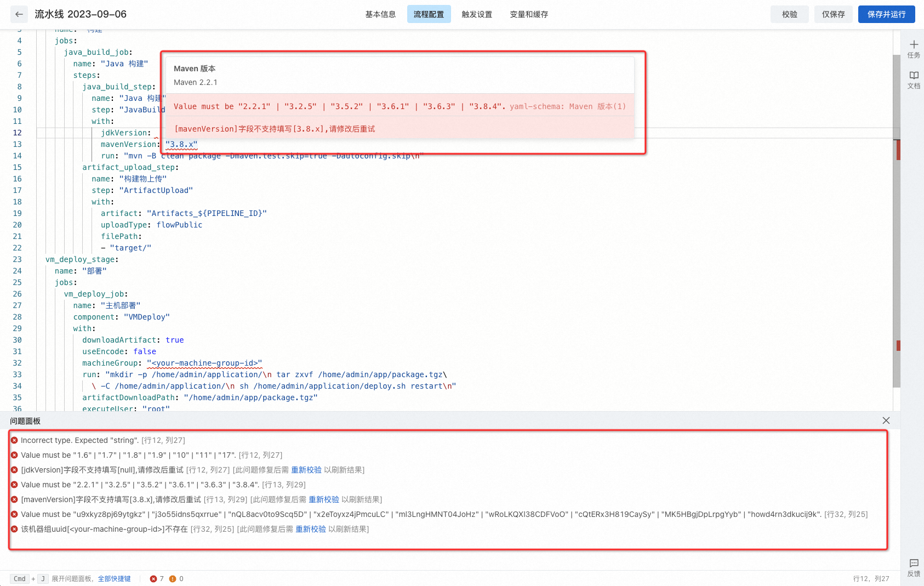The height and width of the screenshot is (586, 924).
Task: Open the 反馈 feedback icon
Action: pyautogui.click(x=914, y=563)
